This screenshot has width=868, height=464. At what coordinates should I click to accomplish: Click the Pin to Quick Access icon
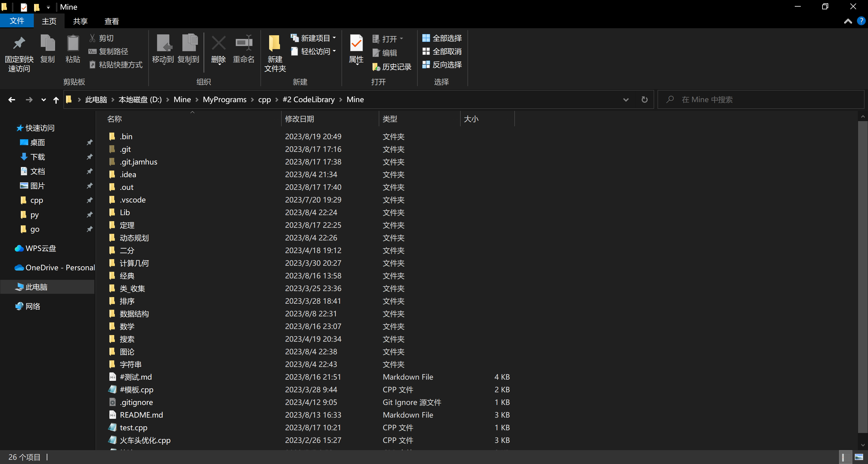(x=19, y=43)
